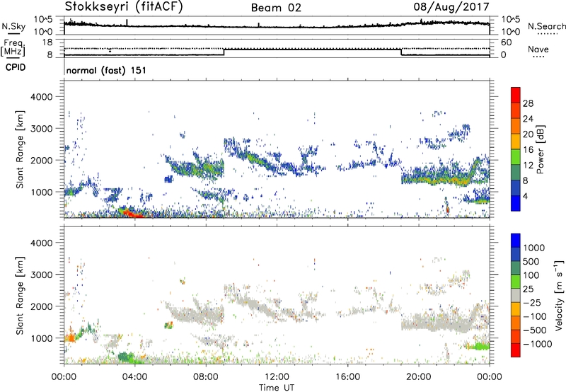Select the "-100" velocity scale value

(535, 316)
